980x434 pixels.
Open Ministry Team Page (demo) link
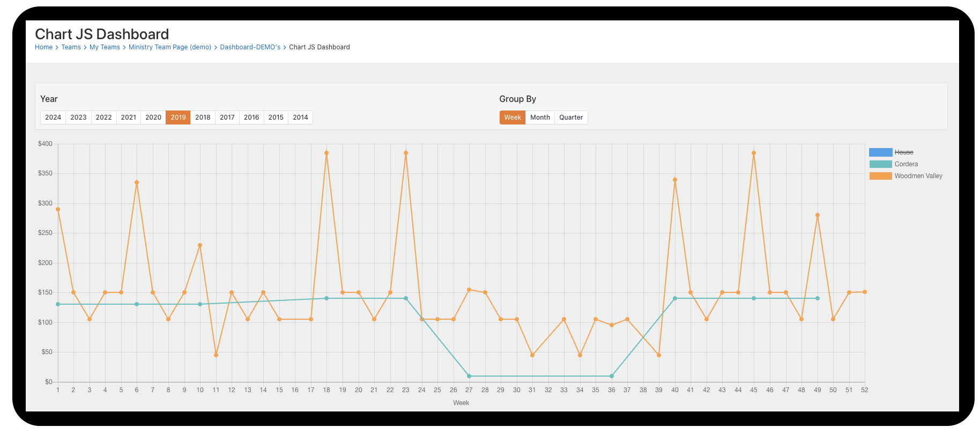(170, 47)
